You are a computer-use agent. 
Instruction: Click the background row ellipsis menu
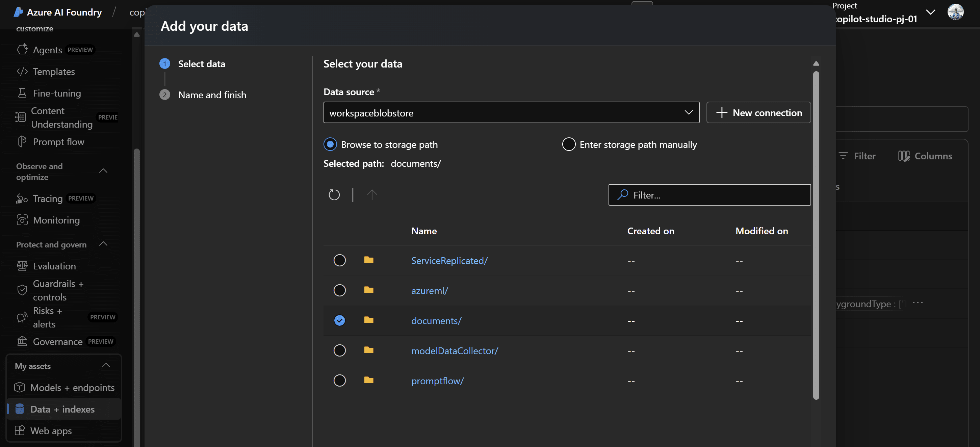(x=918, y=303)
